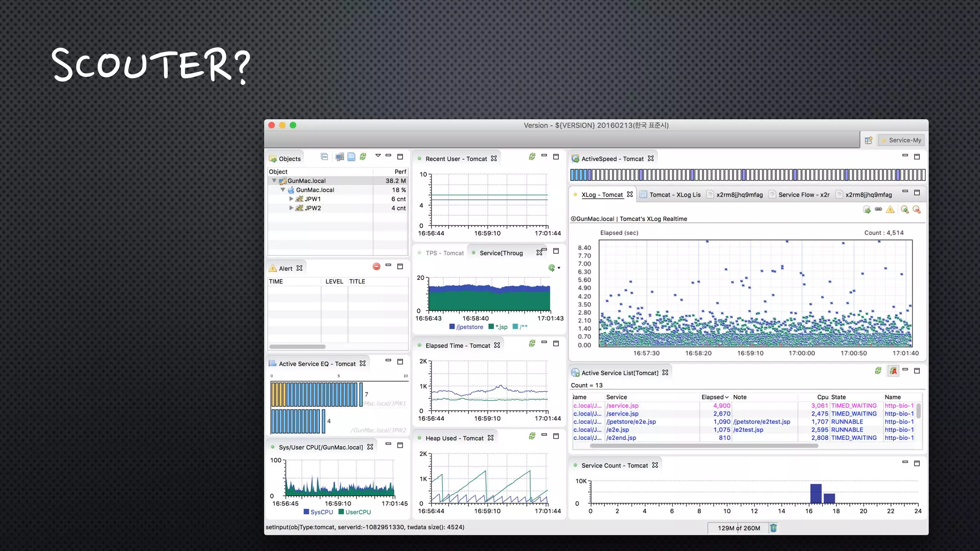Expand the JPW1 tree node
The image size is (980, 551).
point(291,198)
